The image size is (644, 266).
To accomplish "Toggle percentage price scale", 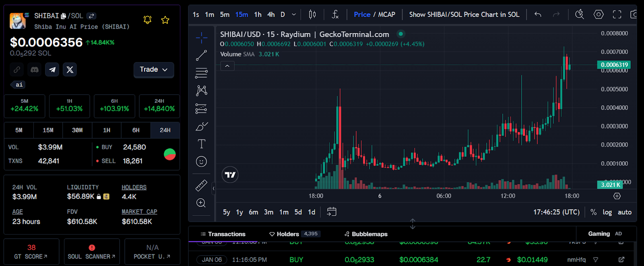I will click(x=593, y=212).
